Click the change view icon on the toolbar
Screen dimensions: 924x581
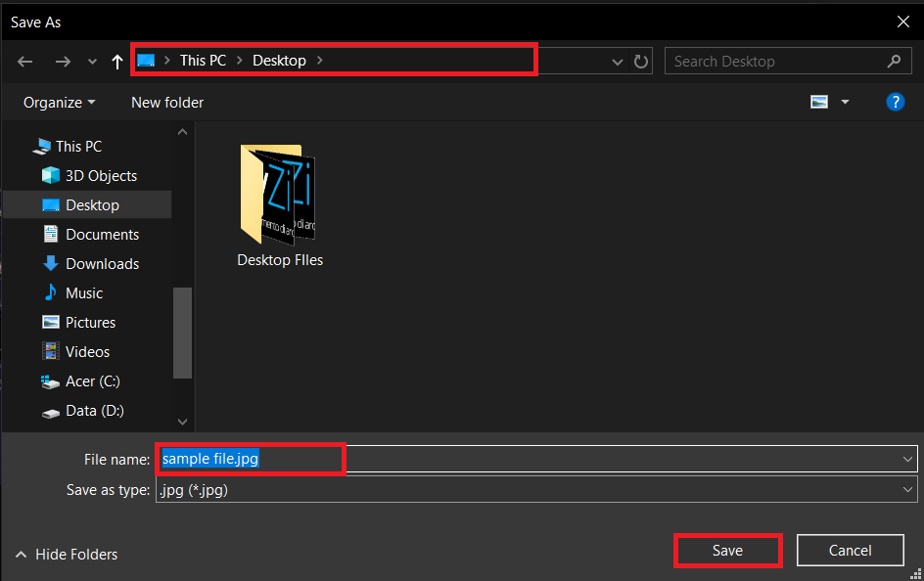(x=817, y=101)
